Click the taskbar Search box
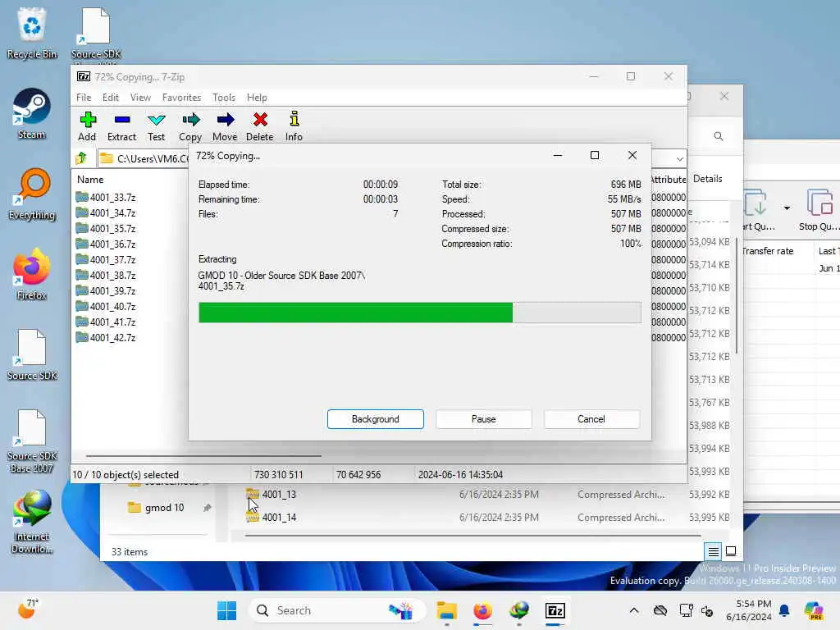This screenshot has height=630, width=840. coord(337,610)
